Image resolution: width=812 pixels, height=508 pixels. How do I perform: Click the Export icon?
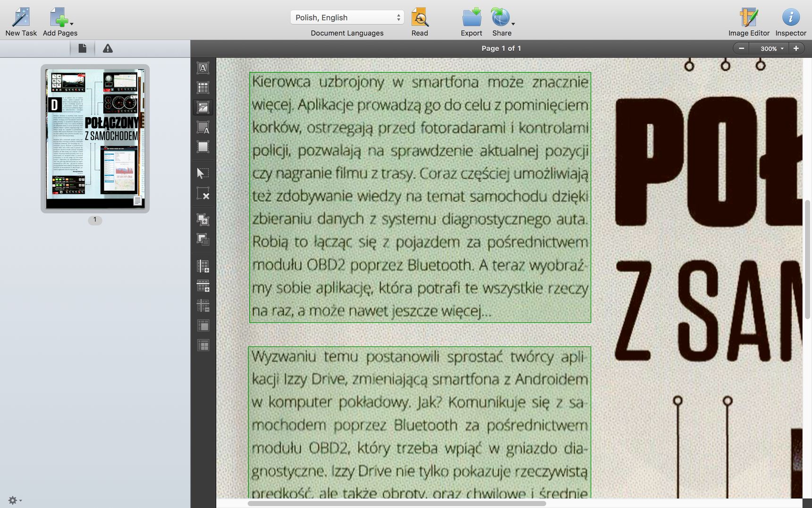(471, 17)
